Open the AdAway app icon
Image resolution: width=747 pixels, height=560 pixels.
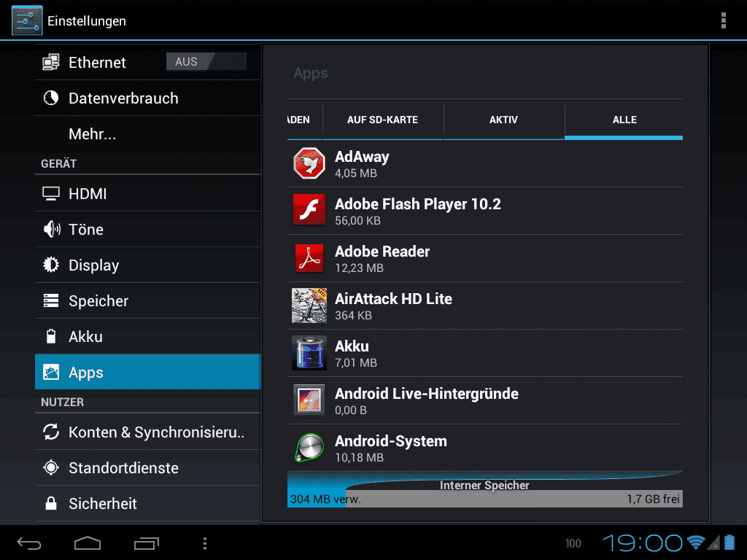click(309, 163)
